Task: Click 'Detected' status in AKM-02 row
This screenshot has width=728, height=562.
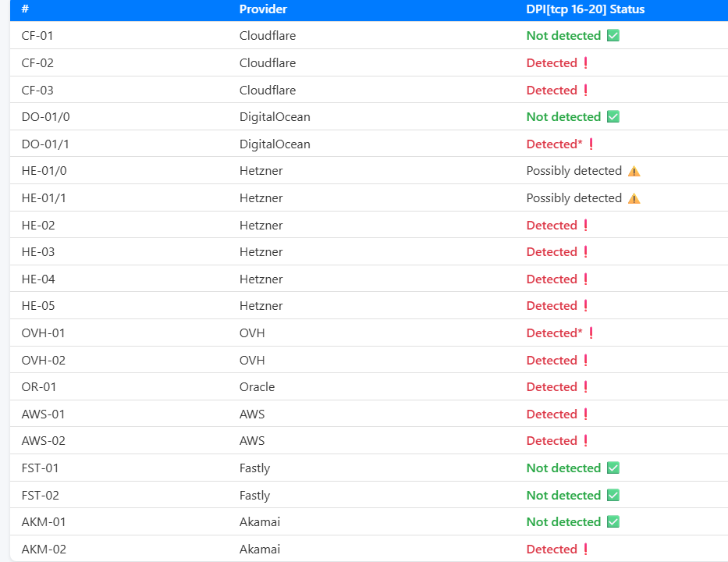Action: pos(552,550)
